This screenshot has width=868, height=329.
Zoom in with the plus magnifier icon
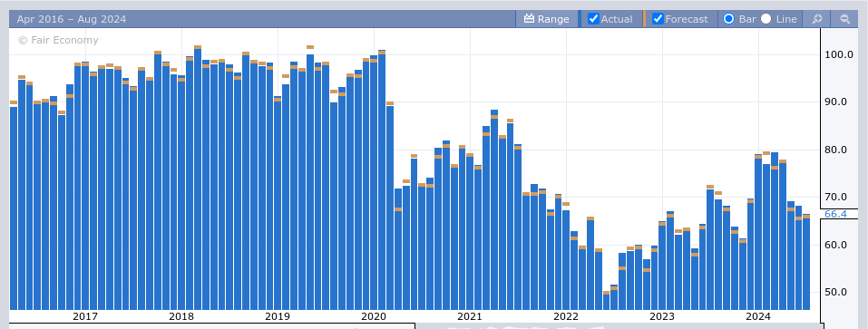coord(817,19)
